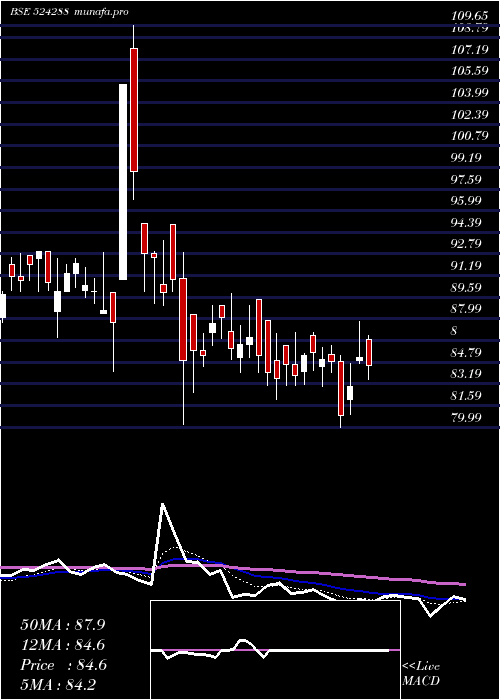
Task: Click the 102.39 price axis label
Action: pos(470,115)
